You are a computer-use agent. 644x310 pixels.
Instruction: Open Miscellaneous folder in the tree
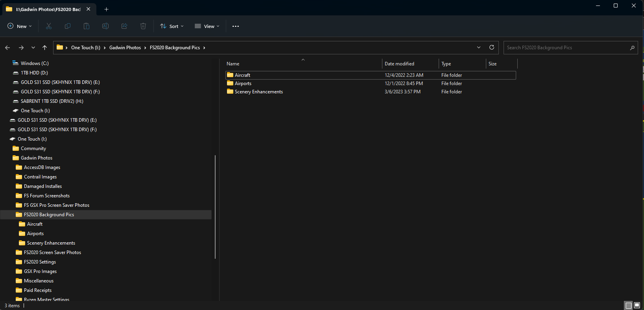(39, 281)
